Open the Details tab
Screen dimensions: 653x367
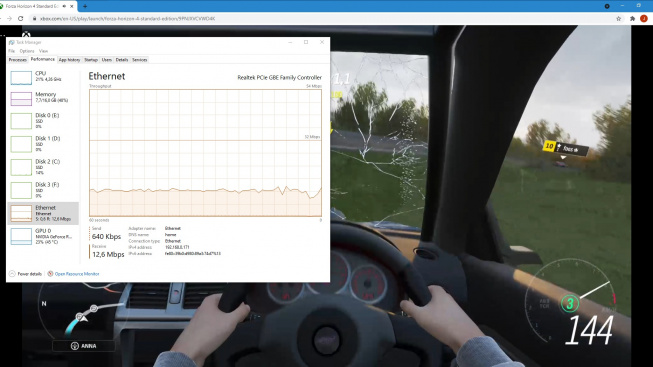click(122, 60)
